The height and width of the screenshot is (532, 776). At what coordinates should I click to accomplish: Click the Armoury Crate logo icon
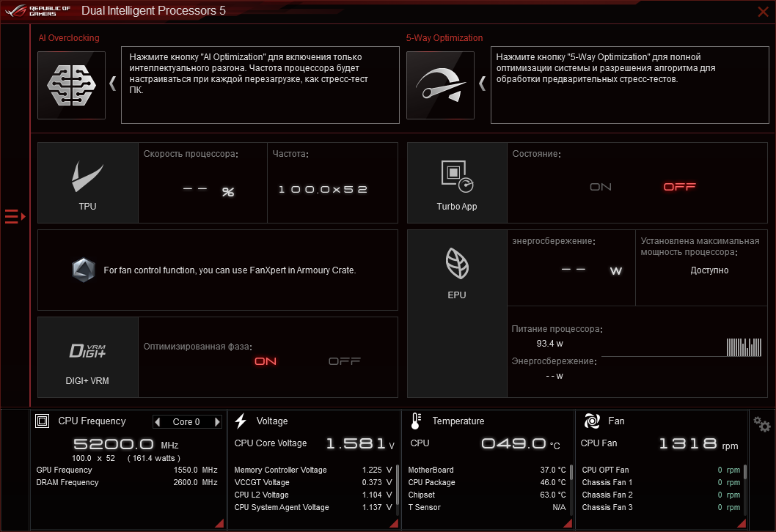pos(83,270)
